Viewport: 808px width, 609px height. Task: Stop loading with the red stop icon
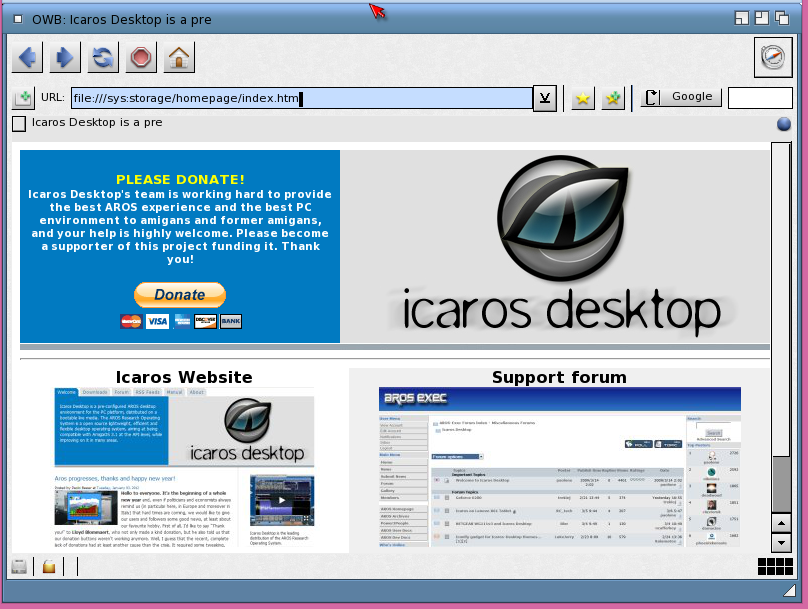[141, 57]
